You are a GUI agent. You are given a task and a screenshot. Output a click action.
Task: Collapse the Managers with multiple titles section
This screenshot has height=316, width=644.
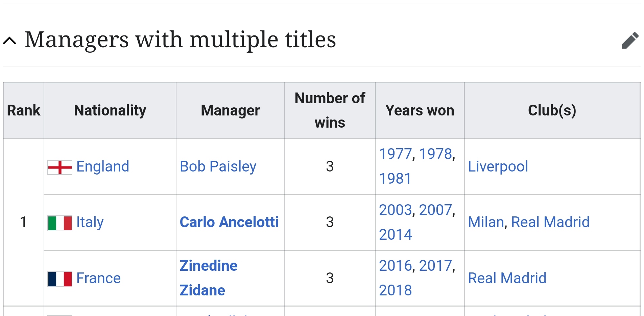coord(9,41)
